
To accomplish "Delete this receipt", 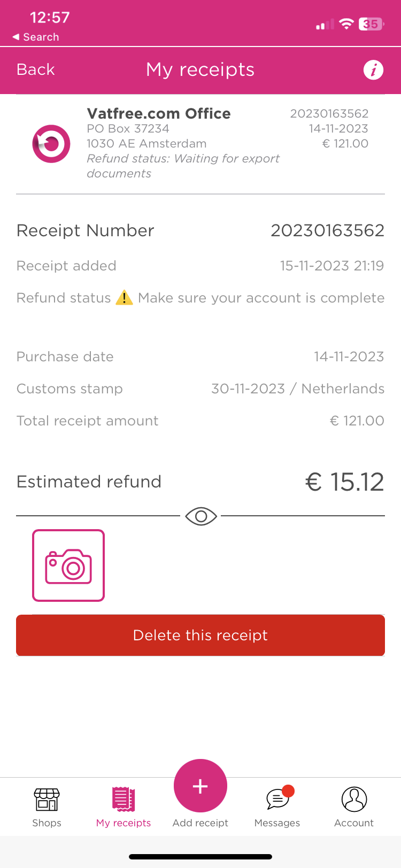I will (x=200, y=635).
